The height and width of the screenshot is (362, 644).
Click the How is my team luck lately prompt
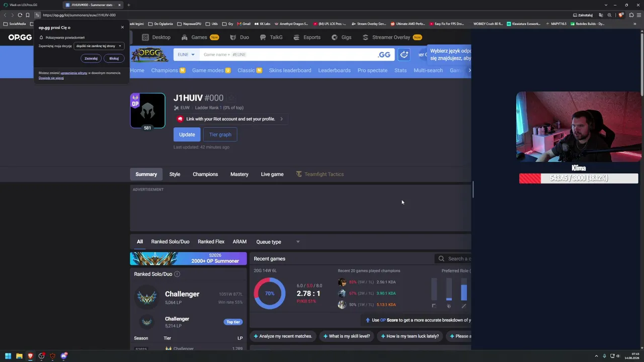(410, 336)
